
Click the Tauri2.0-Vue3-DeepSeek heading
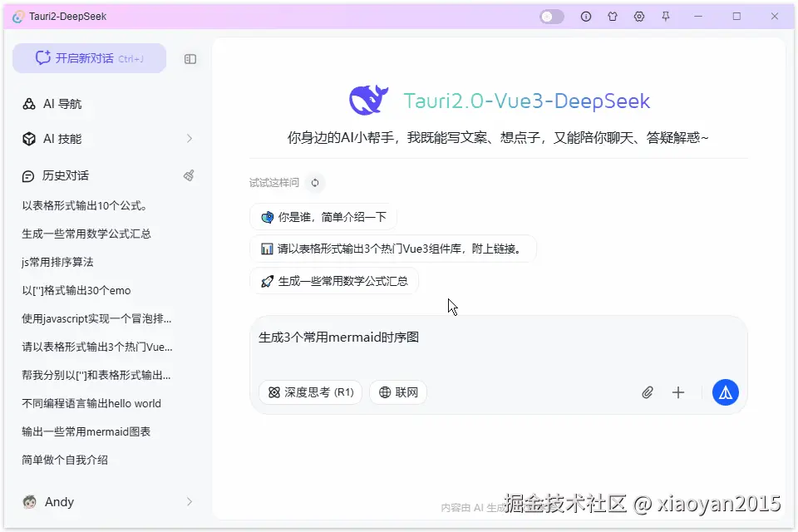tap(527, 101)
